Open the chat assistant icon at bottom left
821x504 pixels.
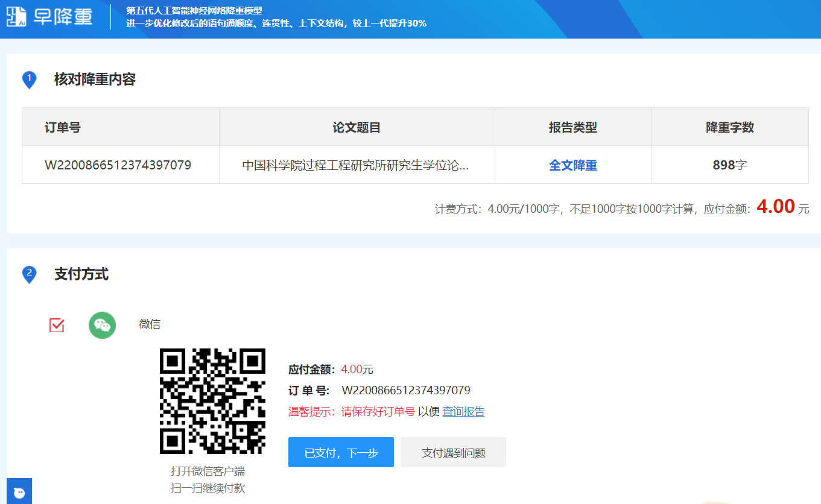coord(19,492)
